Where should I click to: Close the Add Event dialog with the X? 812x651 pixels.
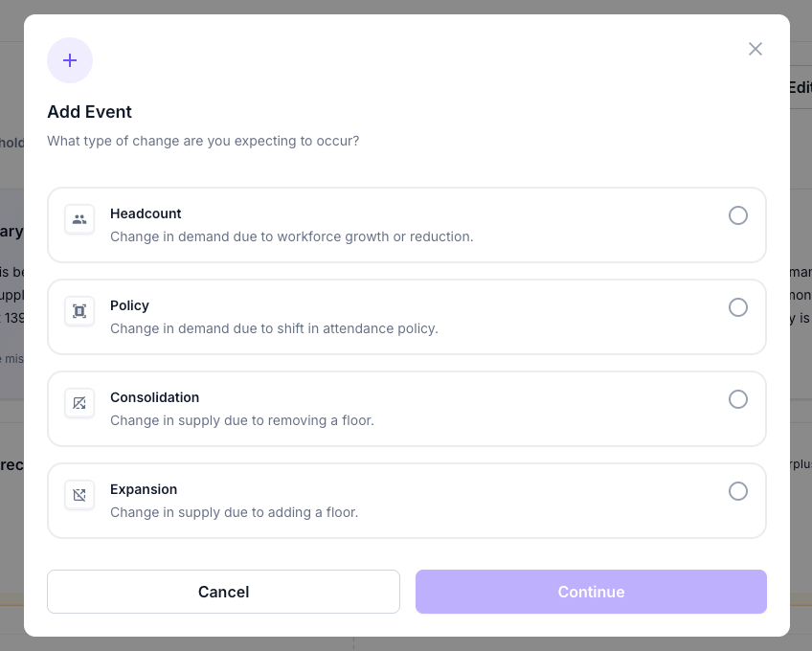point(756,49)
